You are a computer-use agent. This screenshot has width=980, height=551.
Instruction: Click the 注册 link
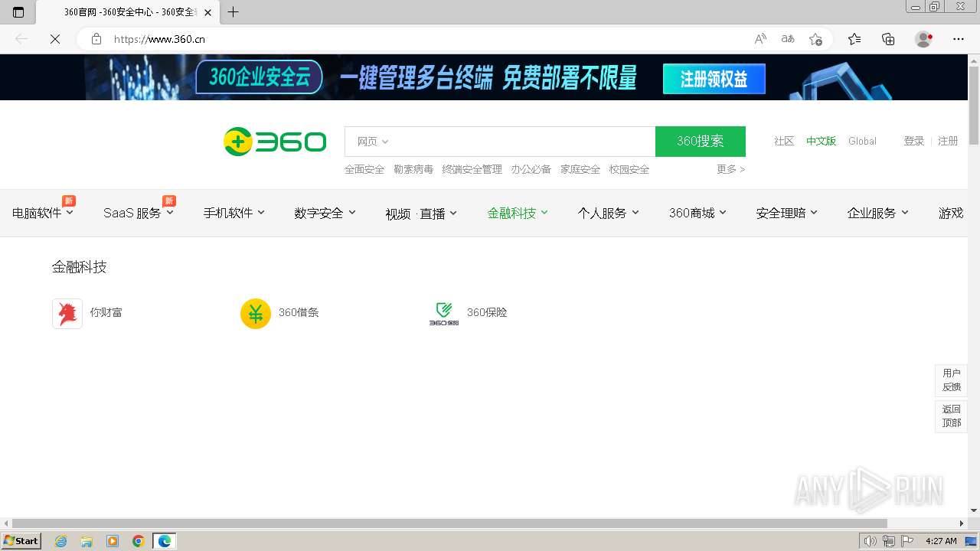[x=948, y=141]
